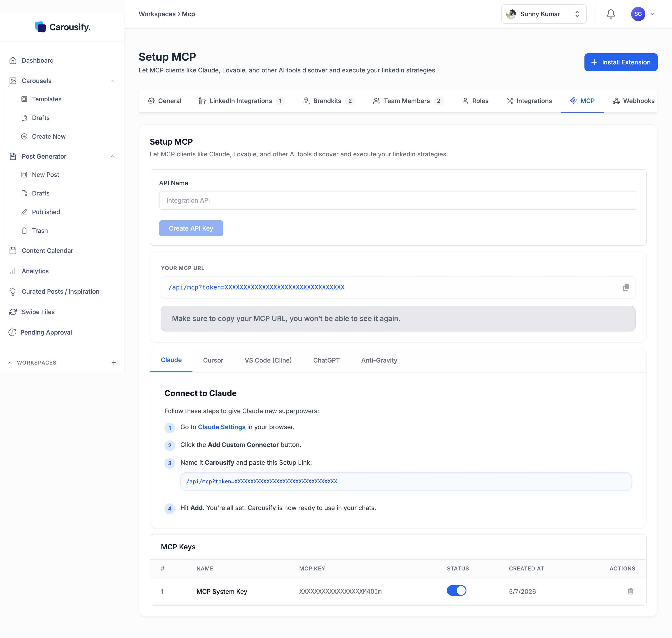Click the MCP System Key name

(x=222, y=591)
